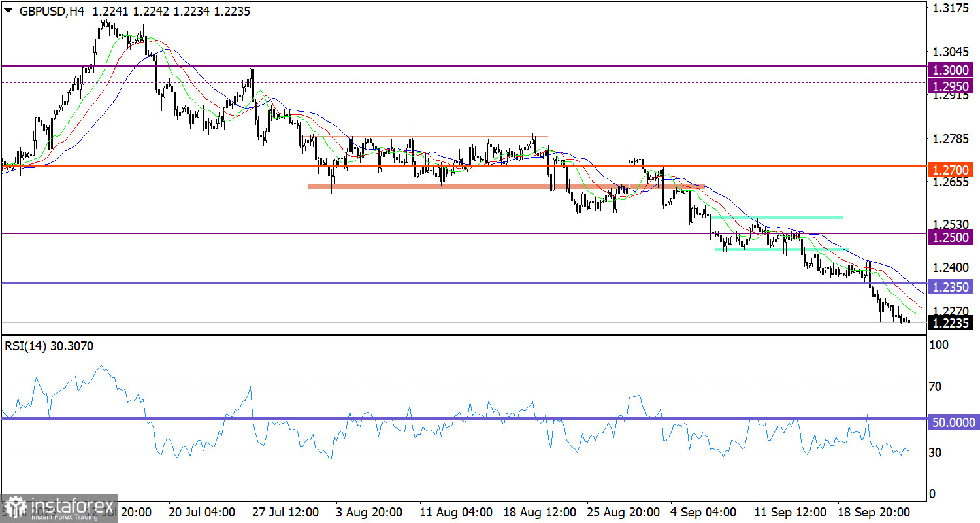Click the 1.2400 price axis value

pos(951,267)
